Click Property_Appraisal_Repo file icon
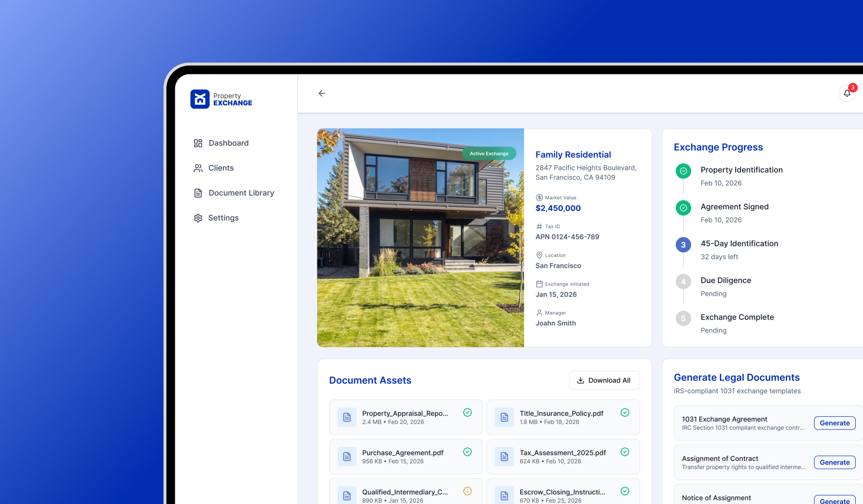 [347, 418]
